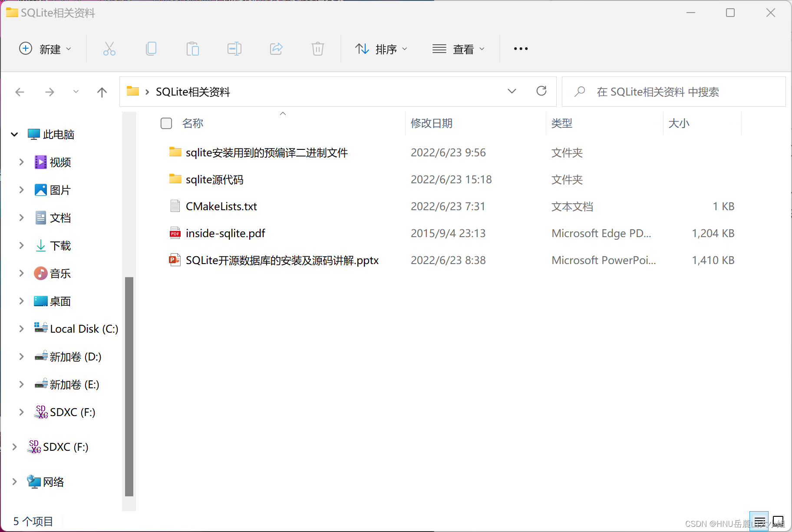Select 桌面 in navigation pane
Image resolution: width=792 pixels, height=532 pixels.
pos(60,301)
